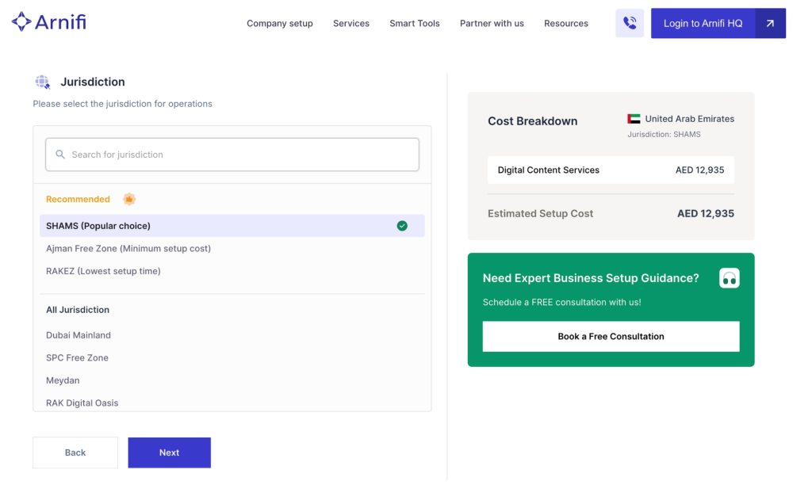Open the Company setup menu

(x=279, y=24)
